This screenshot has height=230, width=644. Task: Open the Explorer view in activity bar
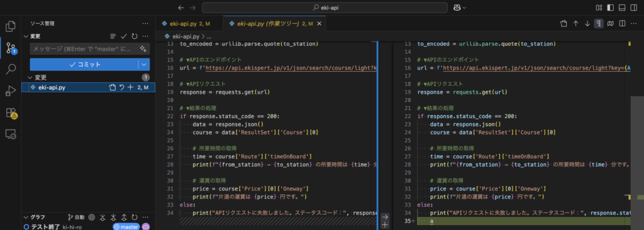pyautogui.click(x=11, y=26)
